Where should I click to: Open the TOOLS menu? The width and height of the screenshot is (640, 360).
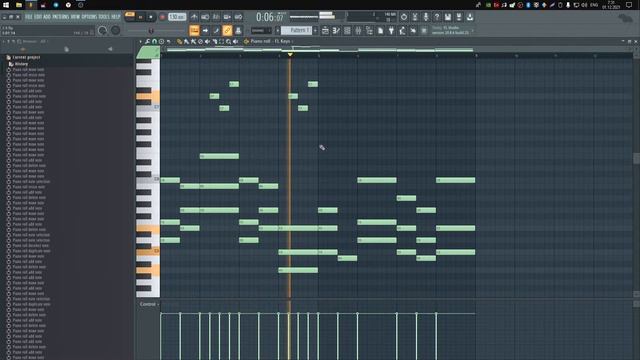[x=104, y=17]
